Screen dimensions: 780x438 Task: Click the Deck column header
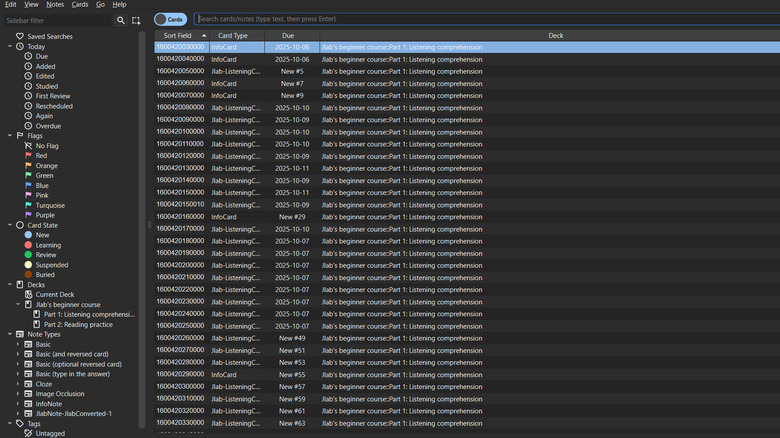[x=555, y=35]
